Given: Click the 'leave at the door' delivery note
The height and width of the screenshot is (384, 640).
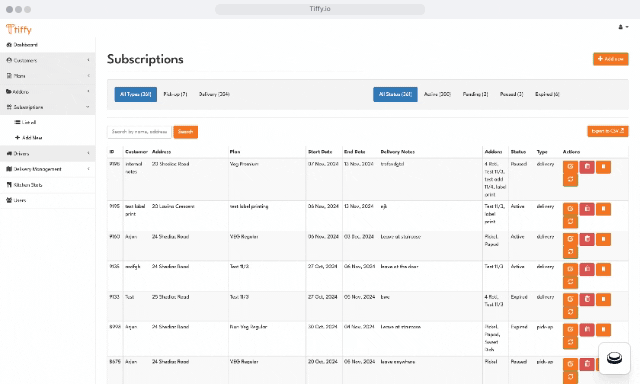Looking at the screenshot, I should (x=400, y=266).
